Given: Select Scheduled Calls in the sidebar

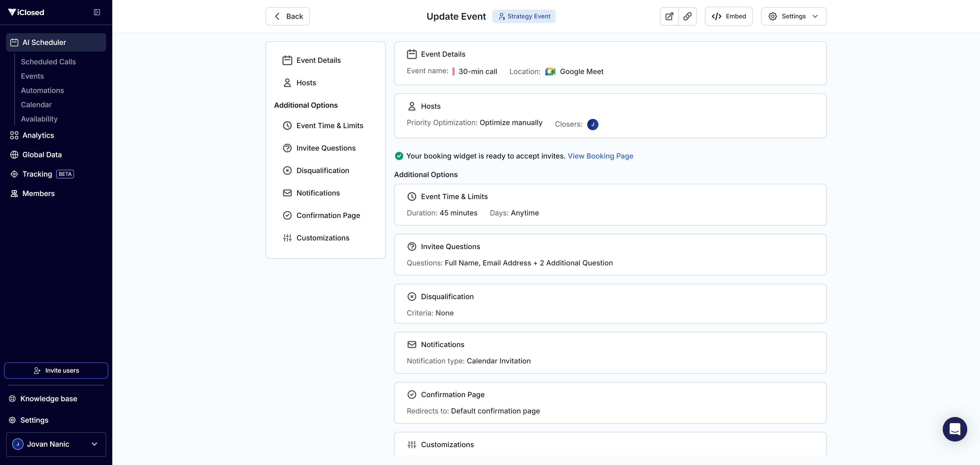Looking at the screenshot, I should (48, 62).
